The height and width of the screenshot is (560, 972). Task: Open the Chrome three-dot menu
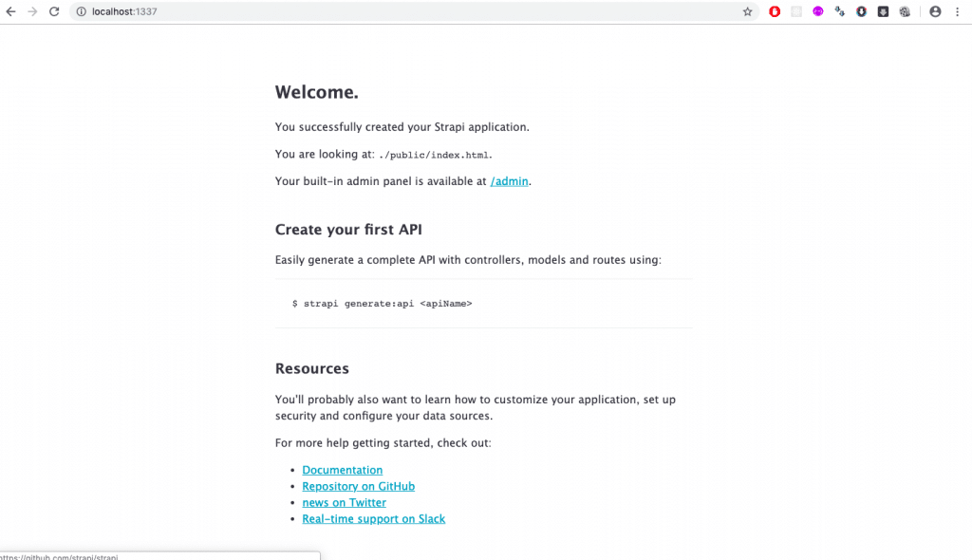[x=959, y=11]
